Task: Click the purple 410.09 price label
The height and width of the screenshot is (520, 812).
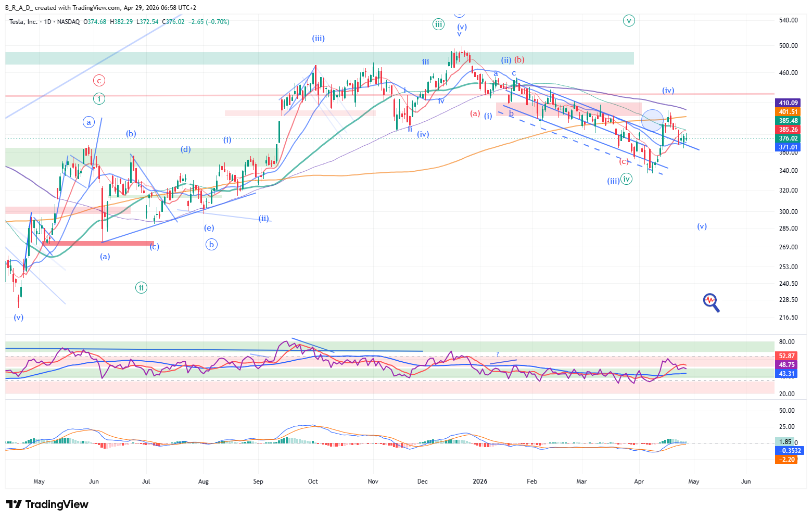Action: (x=788, y=103)
